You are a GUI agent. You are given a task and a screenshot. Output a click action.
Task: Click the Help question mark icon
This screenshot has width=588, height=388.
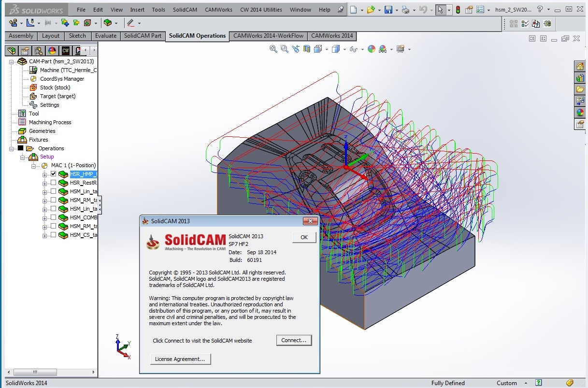pyautogui.click(x=540, y=9)
